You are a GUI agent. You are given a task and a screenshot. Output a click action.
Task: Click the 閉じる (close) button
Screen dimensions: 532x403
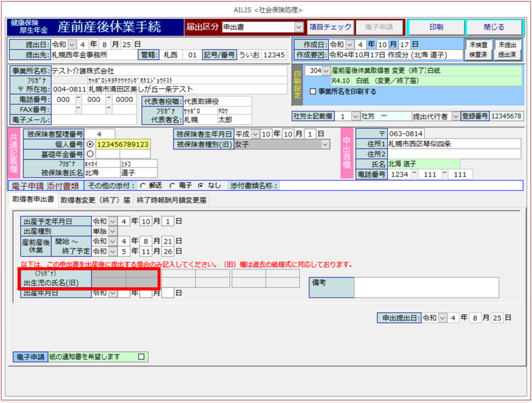(494, 27)
